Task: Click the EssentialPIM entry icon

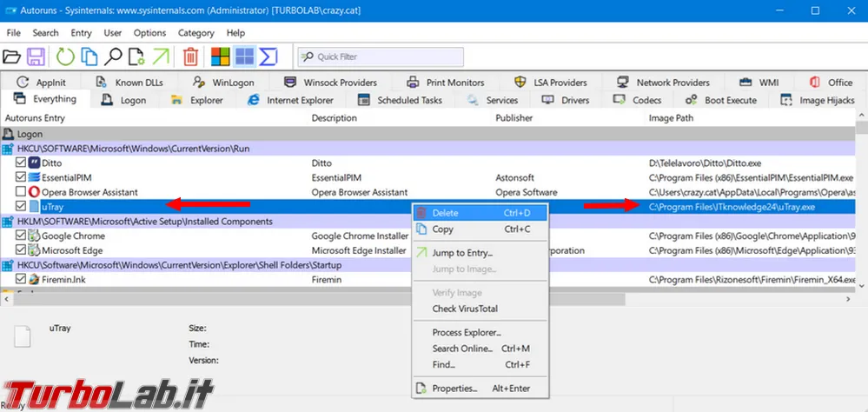Action: pyautogui.click(x=35, y=177)
